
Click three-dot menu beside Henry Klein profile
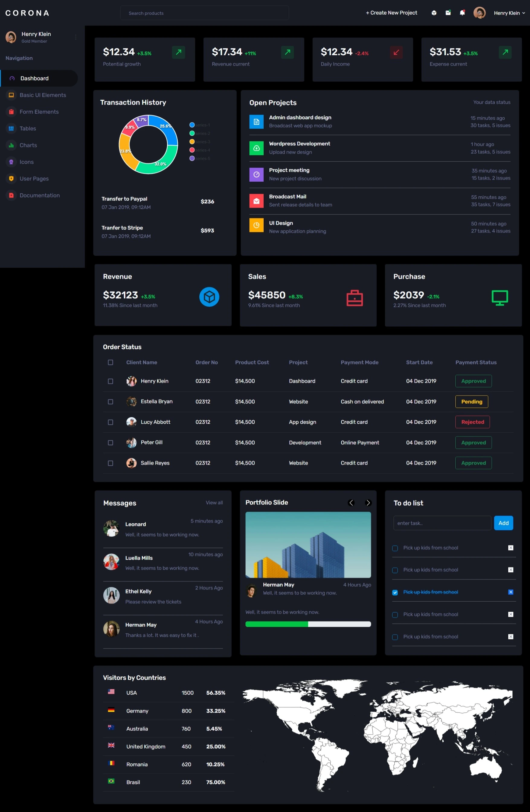tap(75, 37)
